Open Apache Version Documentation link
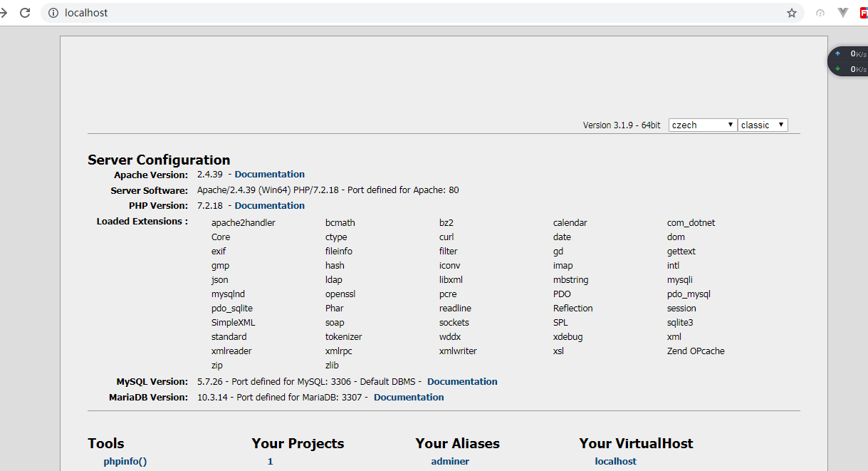The image size is (868, 471). (270, 175)
